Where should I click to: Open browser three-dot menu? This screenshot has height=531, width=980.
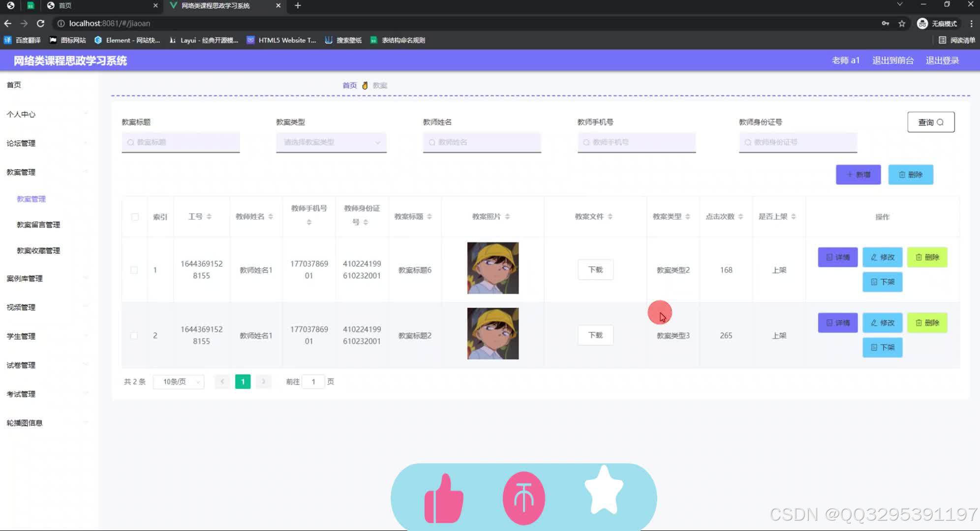coord(971,23)
